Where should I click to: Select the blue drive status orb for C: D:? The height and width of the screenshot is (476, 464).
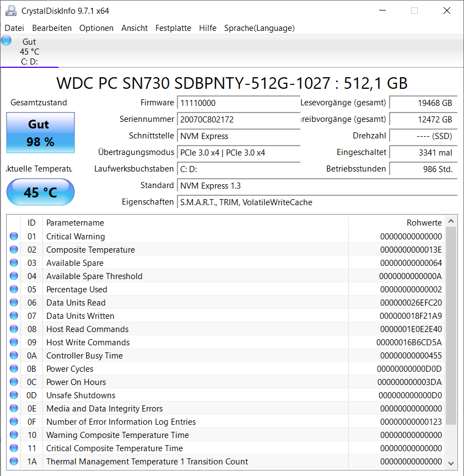[x=6, y=40]
